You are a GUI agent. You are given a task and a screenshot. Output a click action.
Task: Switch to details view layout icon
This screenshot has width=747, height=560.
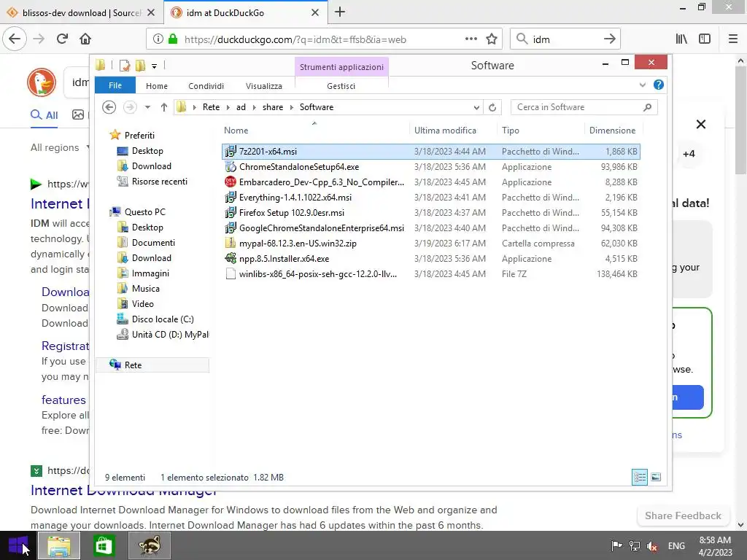click(x=639, y=477)
